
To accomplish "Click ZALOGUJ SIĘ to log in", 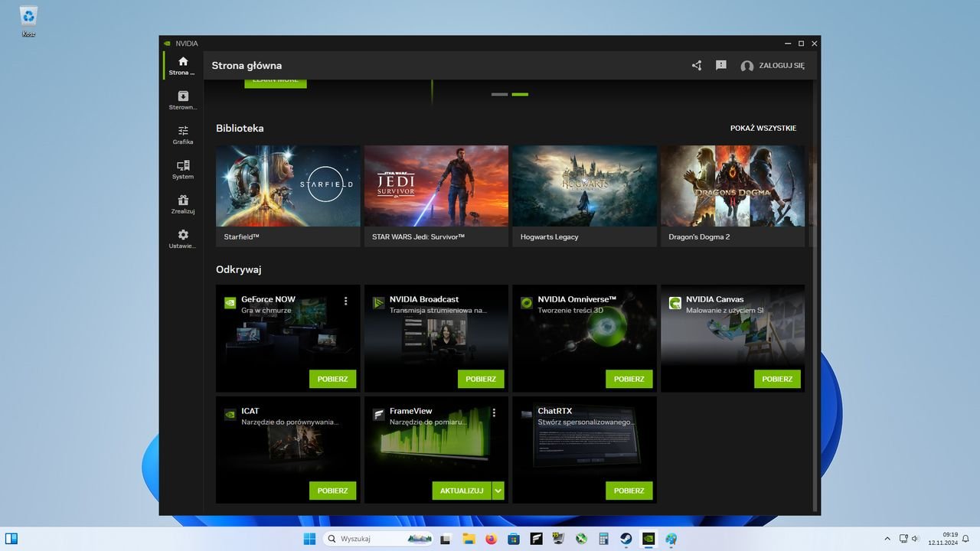I will click(x=782, y=66).
